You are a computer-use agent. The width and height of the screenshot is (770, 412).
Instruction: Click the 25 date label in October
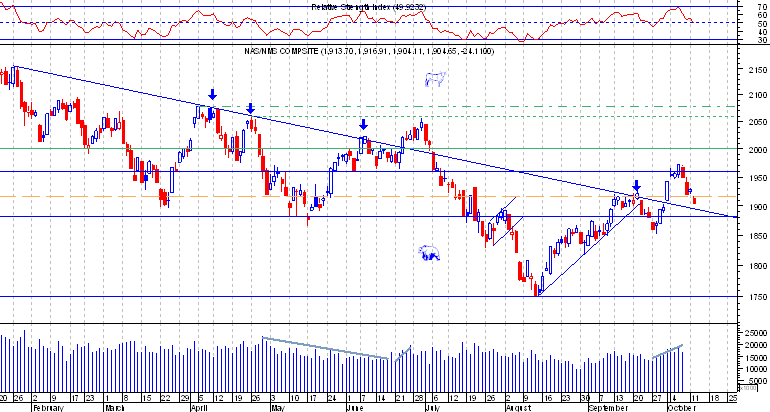732,398
